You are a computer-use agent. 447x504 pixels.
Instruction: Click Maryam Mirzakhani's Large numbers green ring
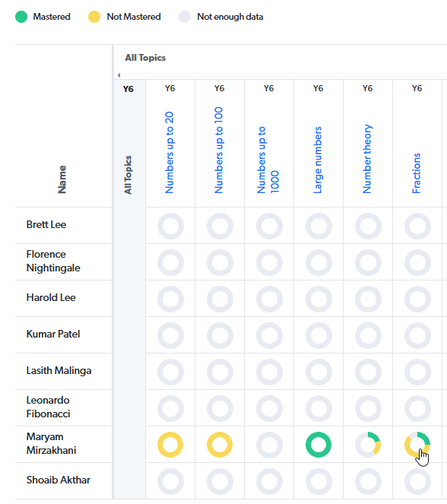pyautogui.click(x=319, y=445)
